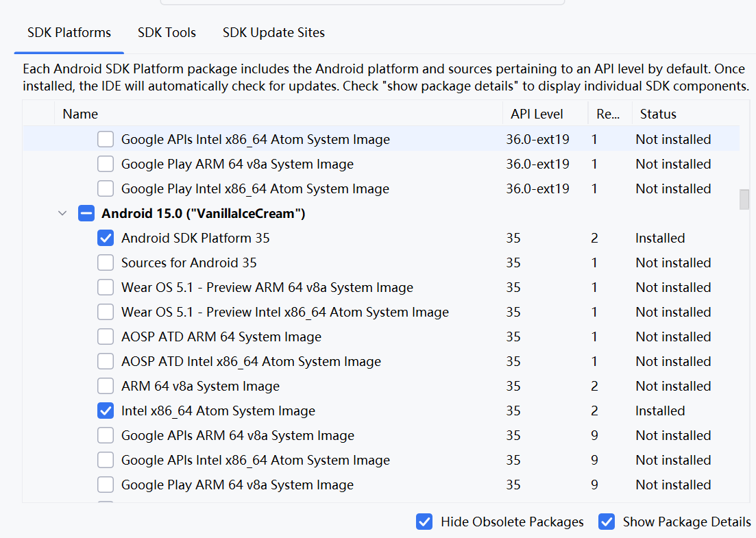
Task: Click the package list vertical scrollbar thumb
Action: coord(744,199)
